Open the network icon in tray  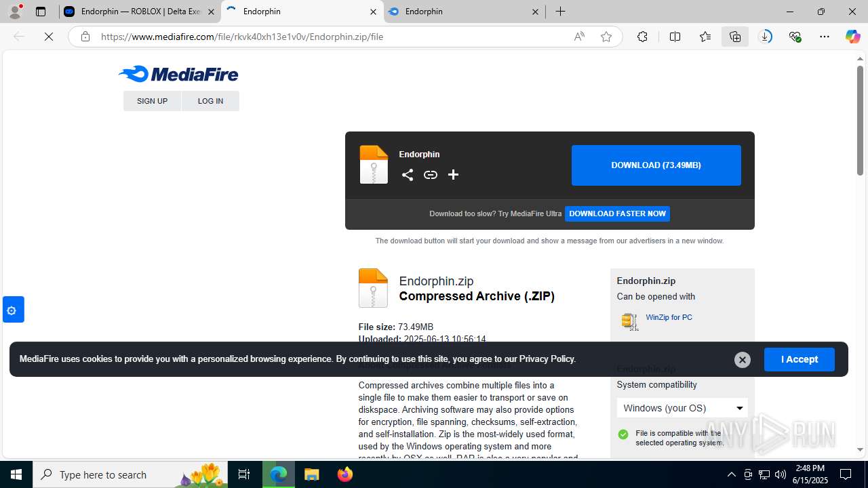click(764, 474)
